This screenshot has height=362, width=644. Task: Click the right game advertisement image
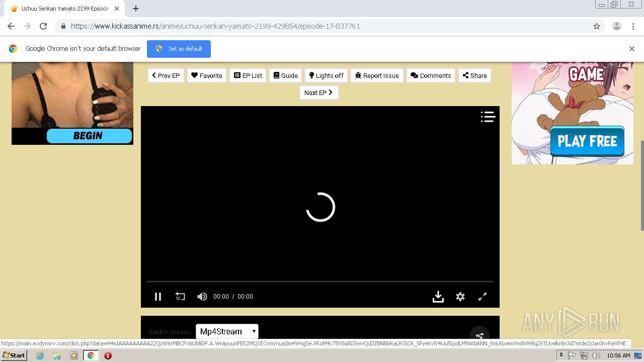pyautogui.click(x=573, y=113)
